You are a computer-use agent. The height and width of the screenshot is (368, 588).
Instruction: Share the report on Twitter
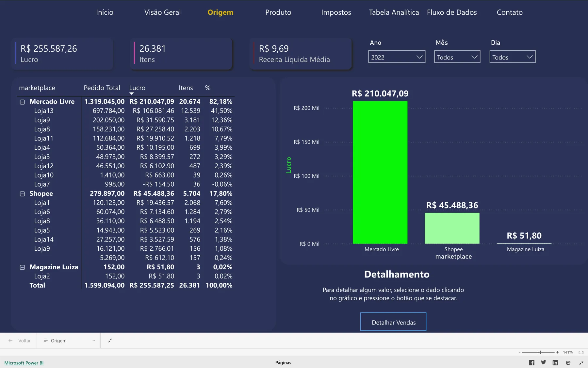point(543,362)
